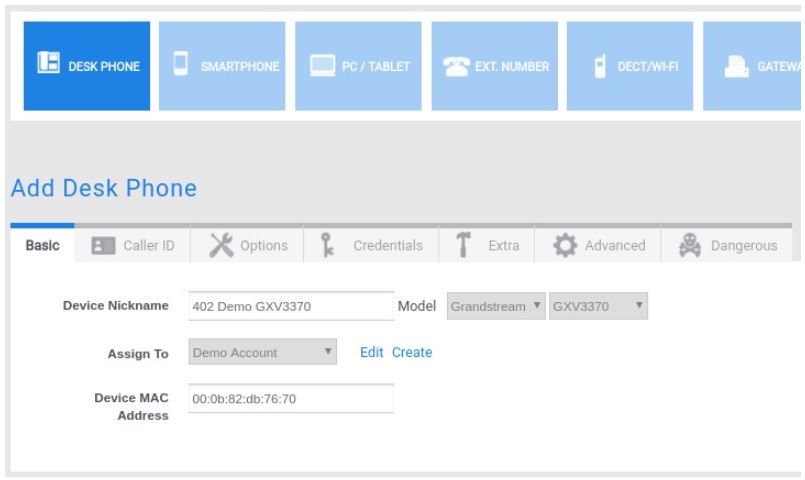Focus the Device MAC Address field
The image size is (805, 480).
(x=290, y=399)
